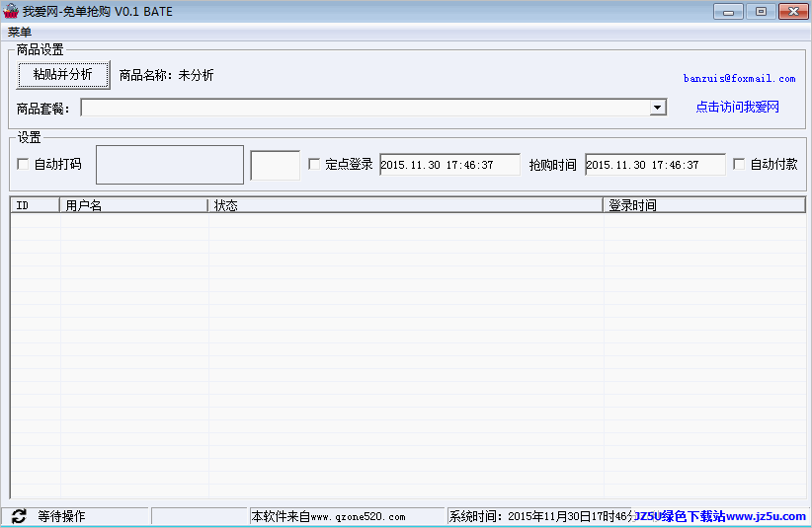Image resolution: width=812 pixels, height=528 pixels.
Task: Click the 等待操作 status text
Action: [61, 516]
